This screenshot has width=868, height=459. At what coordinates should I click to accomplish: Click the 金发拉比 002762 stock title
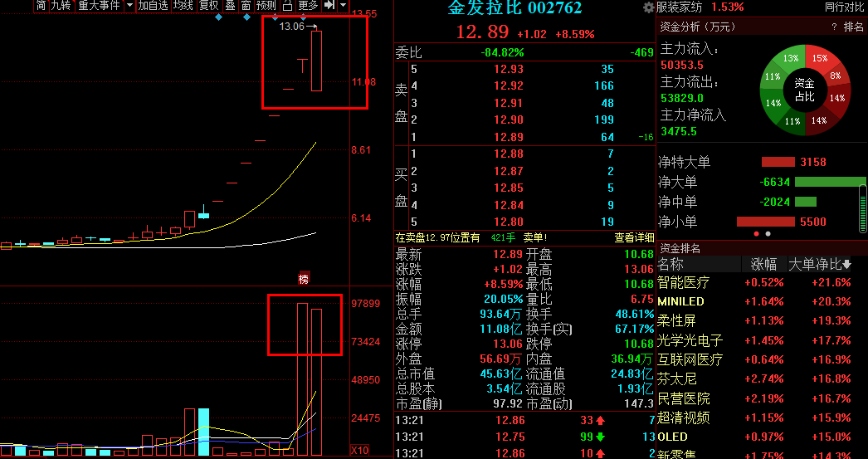[514, 7]
